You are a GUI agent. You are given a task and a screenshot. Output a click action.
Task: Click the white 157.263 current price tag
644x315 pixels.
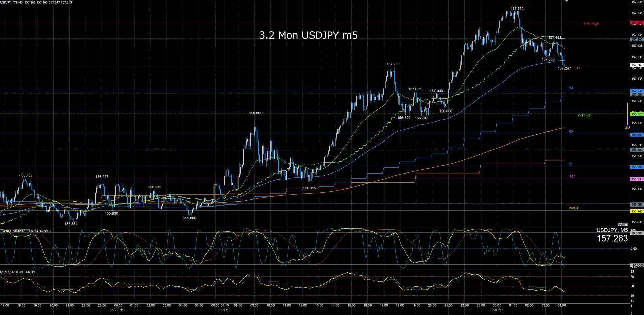coord(637,65)
